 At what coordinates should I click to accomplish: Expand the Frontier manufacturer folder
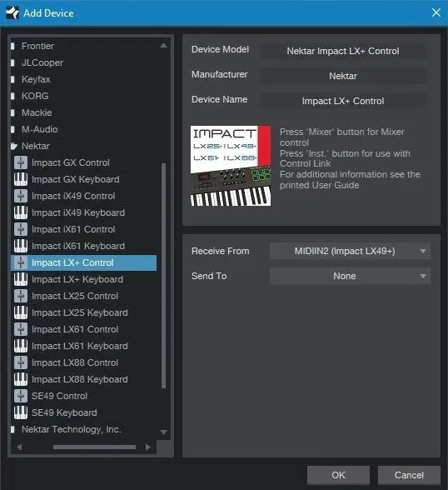coord(12,47)
